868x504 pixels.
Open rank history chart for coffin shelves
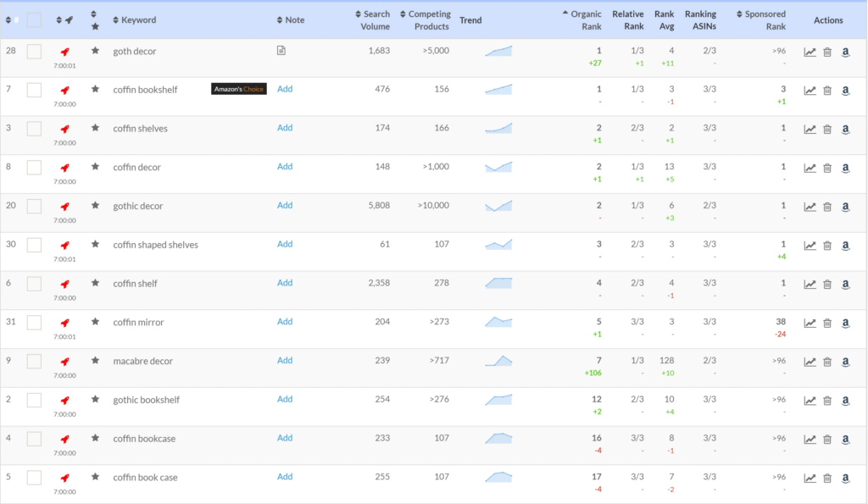[x=808, y=130]
